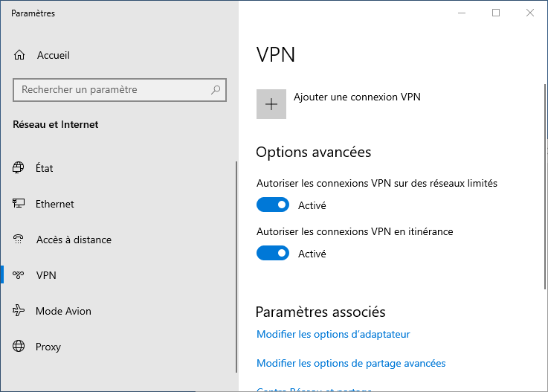Go to Mode Avion settings

(63, 311)
